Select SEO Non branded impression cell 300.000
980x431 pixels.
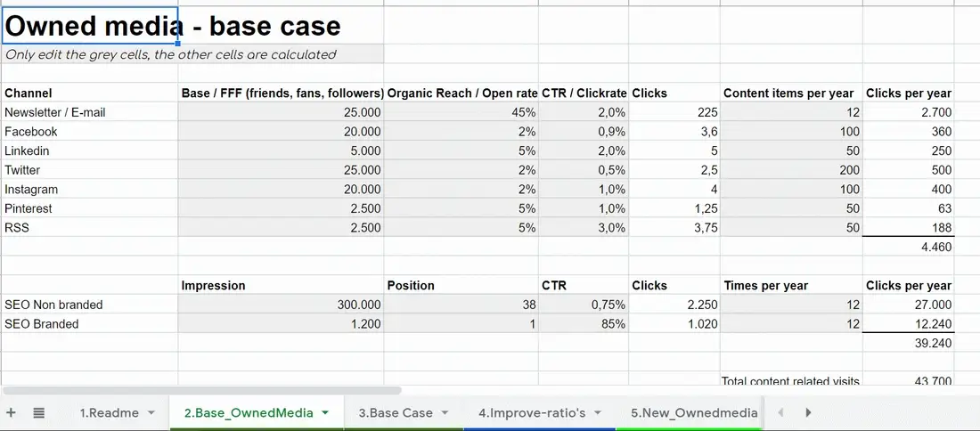[x=281, y=305]
